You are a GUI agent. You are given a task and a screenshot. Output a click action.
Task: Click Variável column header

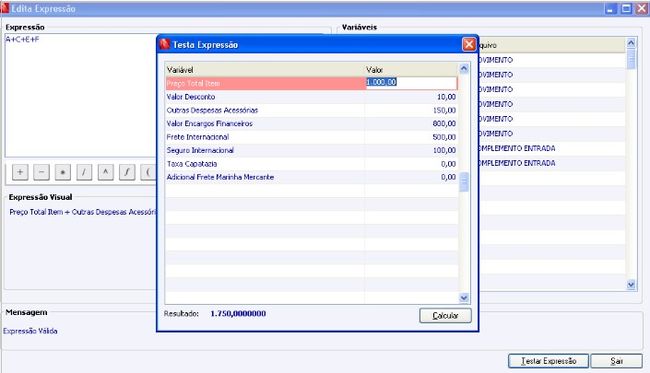(x=265, y=70)
